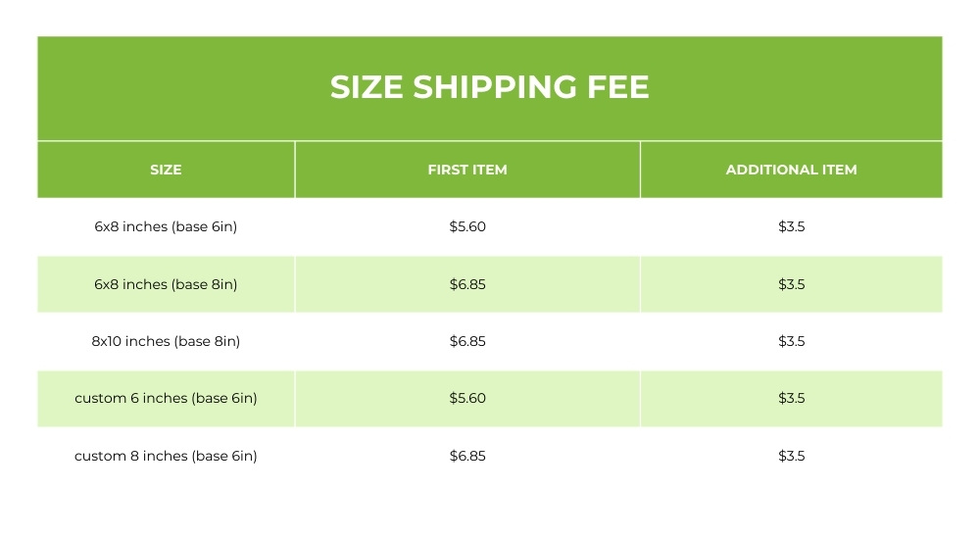Select $6.85 first item fee for 6x8 base 8in
The image size is (980, 539).
pyautogui.click(x=467, y=284)
